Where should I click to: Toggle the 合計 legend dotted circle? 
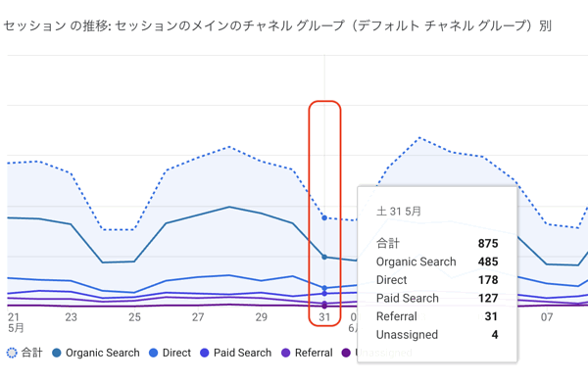(12, 353)
